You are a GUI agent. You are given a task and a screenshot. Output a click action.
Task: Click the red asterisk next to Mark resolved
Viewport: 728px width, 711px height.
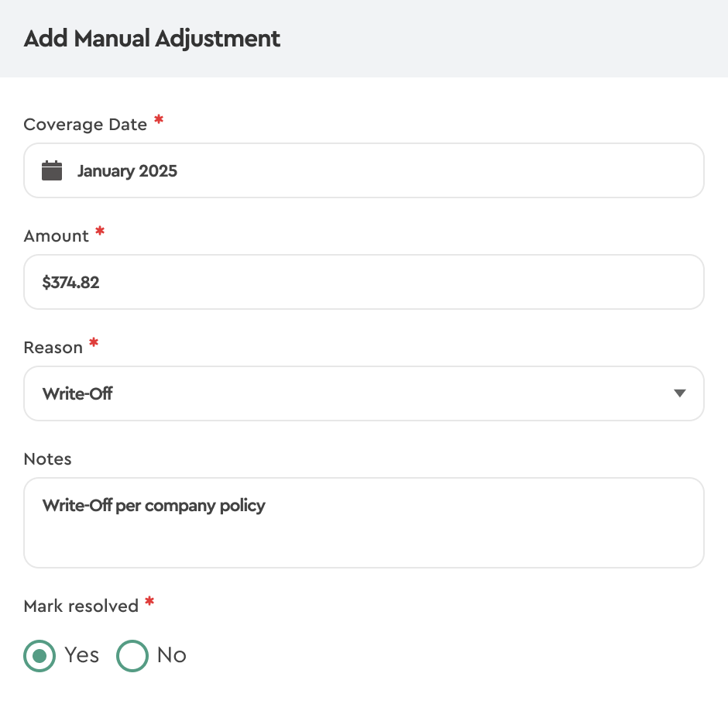149,603
